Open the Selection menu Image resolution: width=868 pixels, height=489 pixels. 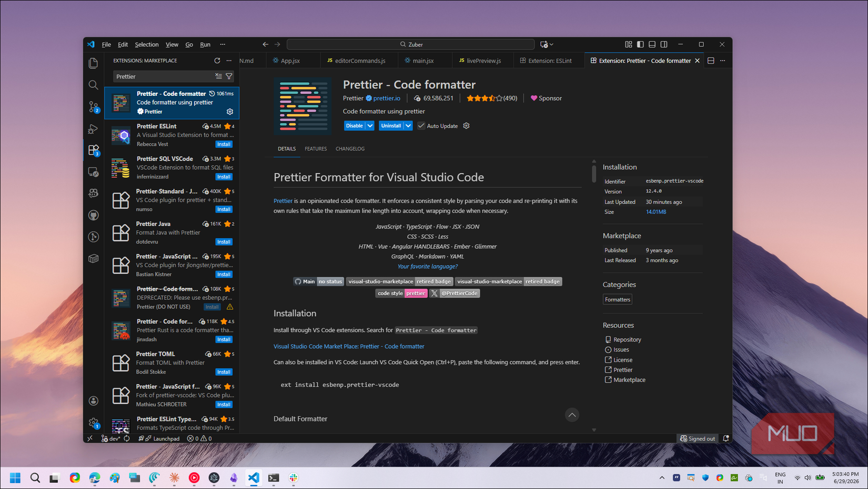tap(146, 44)
